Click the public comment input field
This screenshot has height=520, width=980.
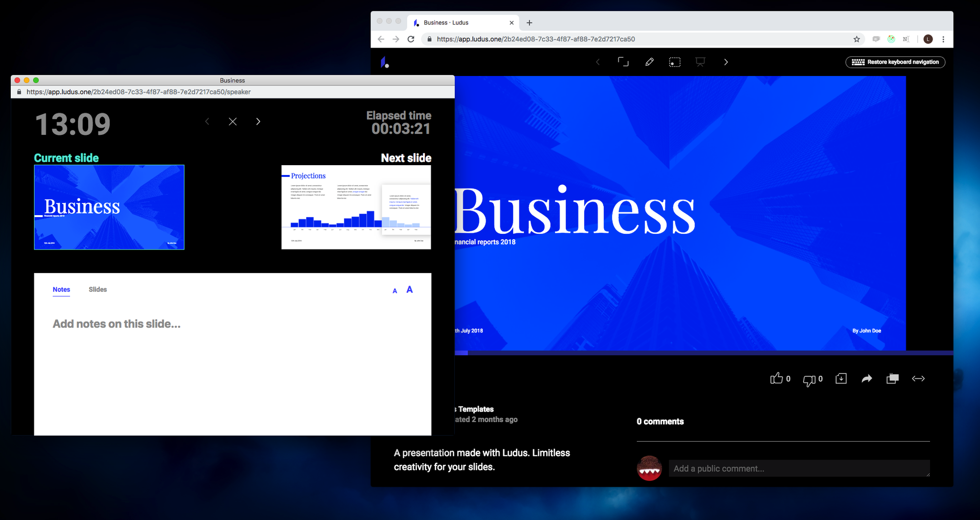point(799,469)
